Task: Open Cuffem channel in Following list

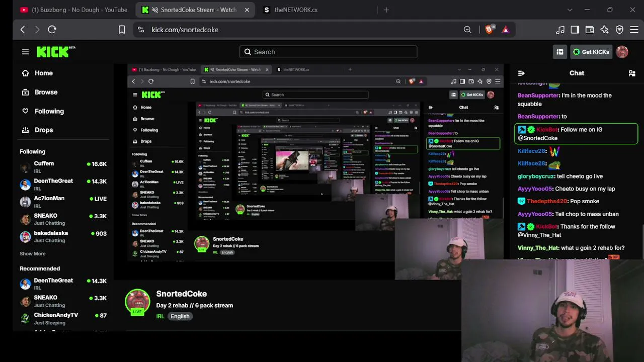Action: tap(63, 167)
